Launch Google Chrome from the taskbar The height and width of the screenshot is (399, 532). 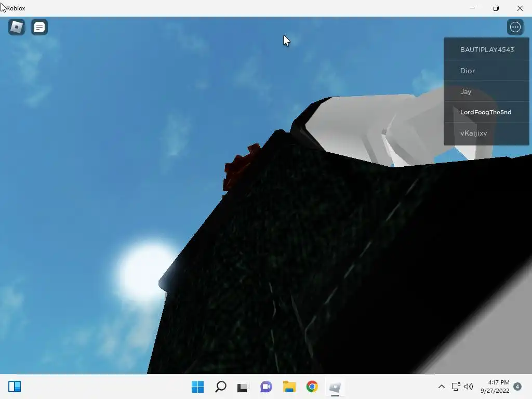(312, 387)
